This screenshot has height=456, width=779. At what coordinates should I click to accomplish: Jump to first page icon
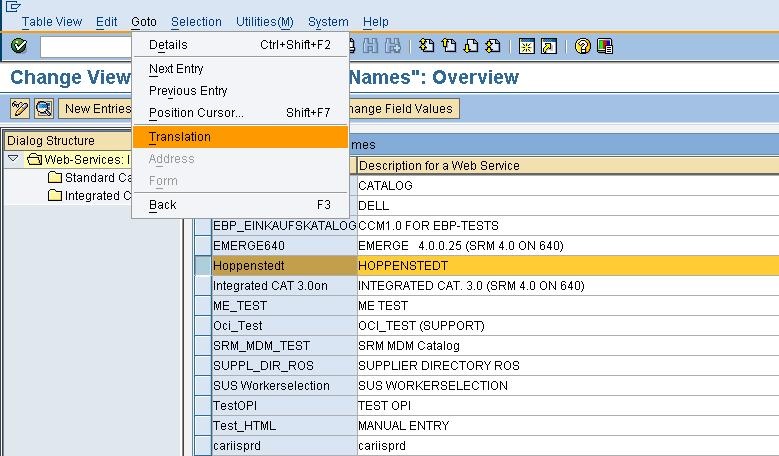426,46
